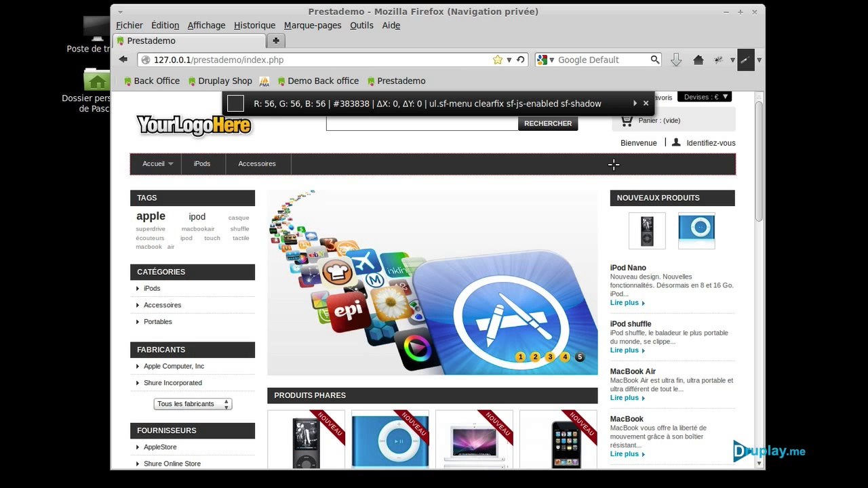
Task: Open the home folder icon on desktop
Action: click(x=97, y=80)
